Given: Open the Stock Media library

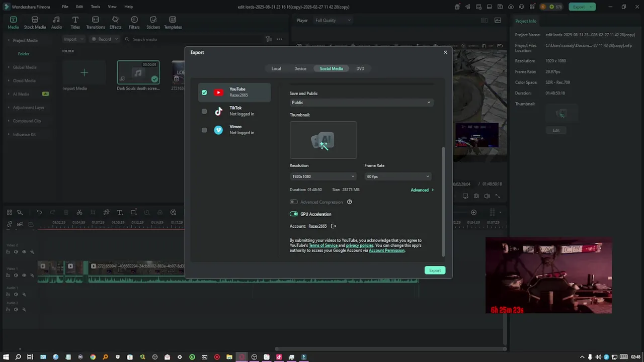Looking at the screenshot, I should coord(35,23).
